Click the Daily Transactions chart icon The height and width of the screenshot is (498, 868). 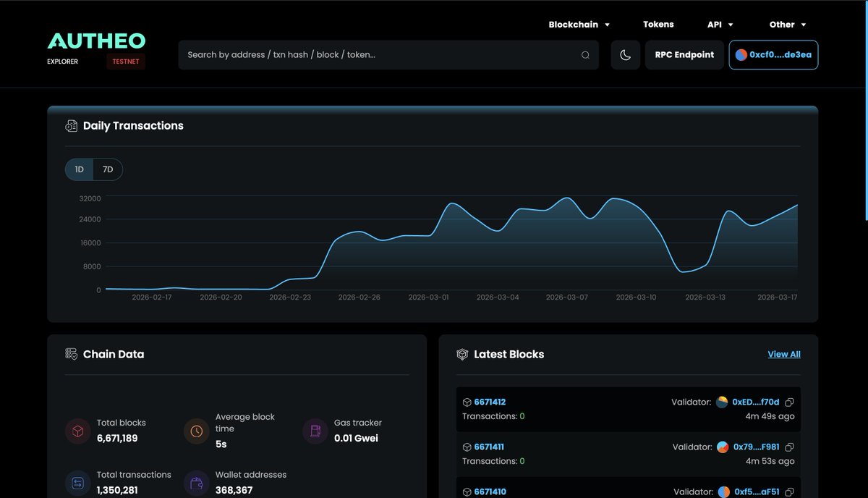pos(71,126)
